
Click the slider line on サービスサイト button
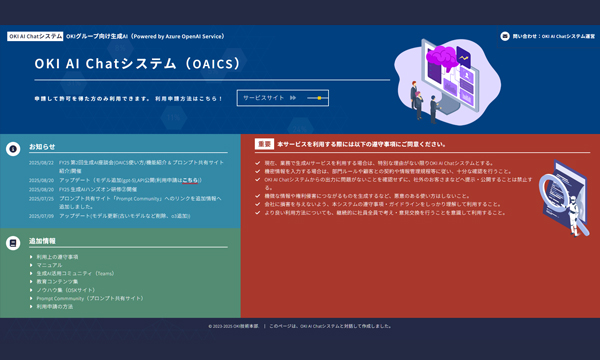click(x=317, y=98)
